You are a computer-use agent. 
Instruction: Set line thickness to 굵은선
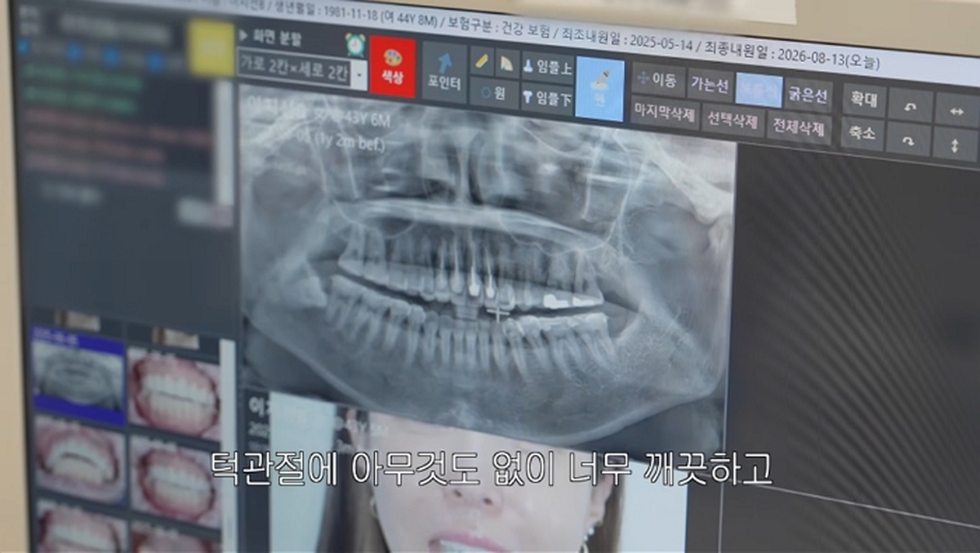click(x=808, y=95)
